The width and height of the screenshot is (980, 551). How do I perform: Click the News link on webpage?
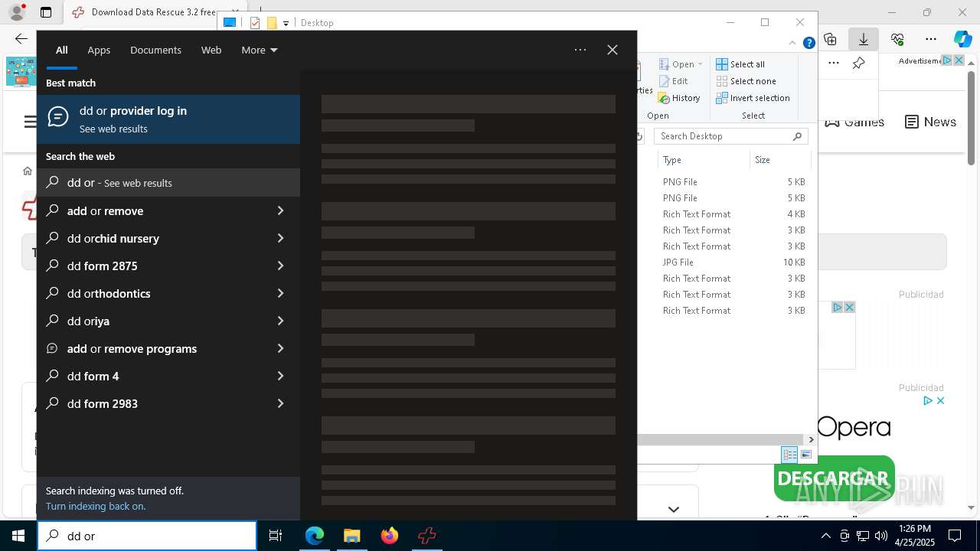[x=930, y=122]
